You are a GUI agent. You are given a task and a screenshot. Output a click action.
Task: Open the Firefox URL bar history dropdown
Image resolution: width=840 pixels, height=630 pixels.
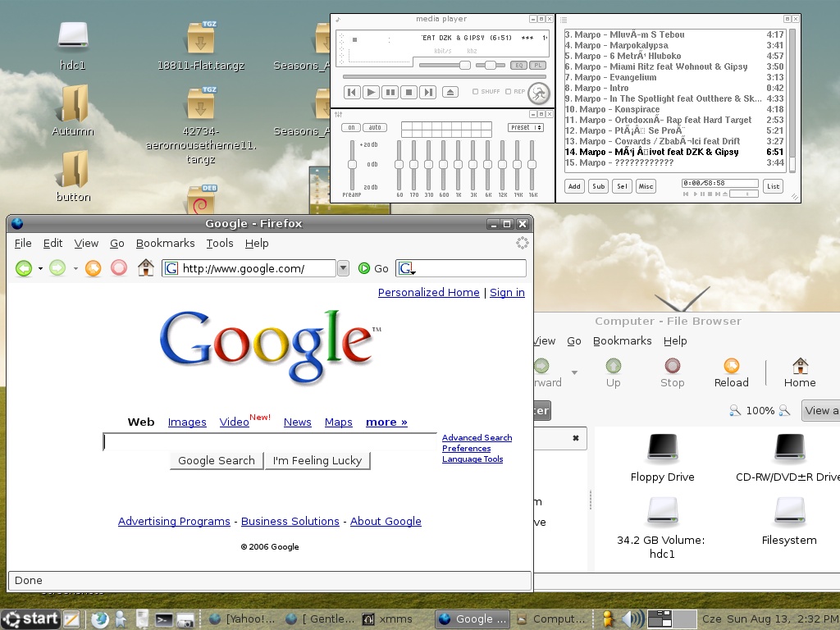tap(344, 268)
